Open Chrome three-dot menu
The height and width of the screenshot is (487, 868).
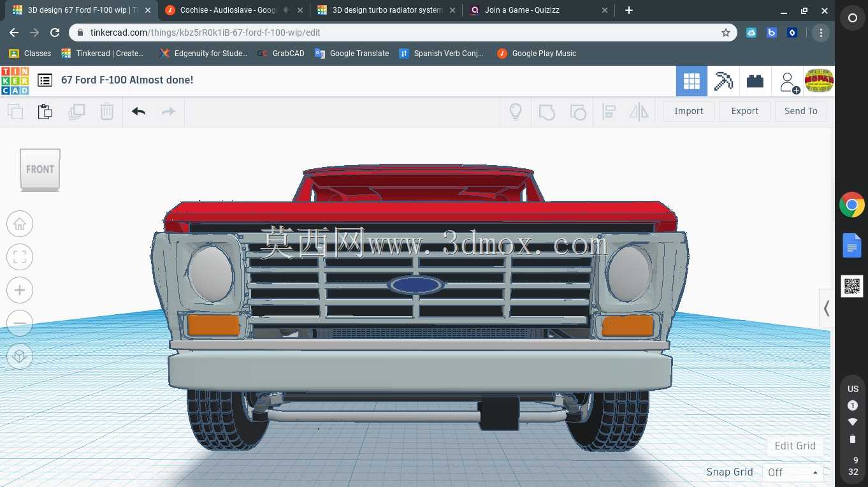click(x=821, y=33)
